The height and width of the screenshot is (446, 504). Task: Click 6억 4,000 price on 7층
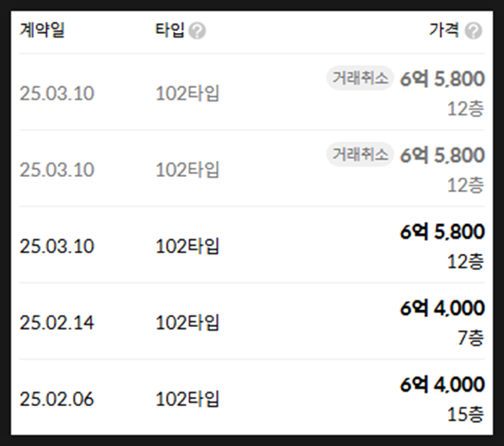(443, 307)
